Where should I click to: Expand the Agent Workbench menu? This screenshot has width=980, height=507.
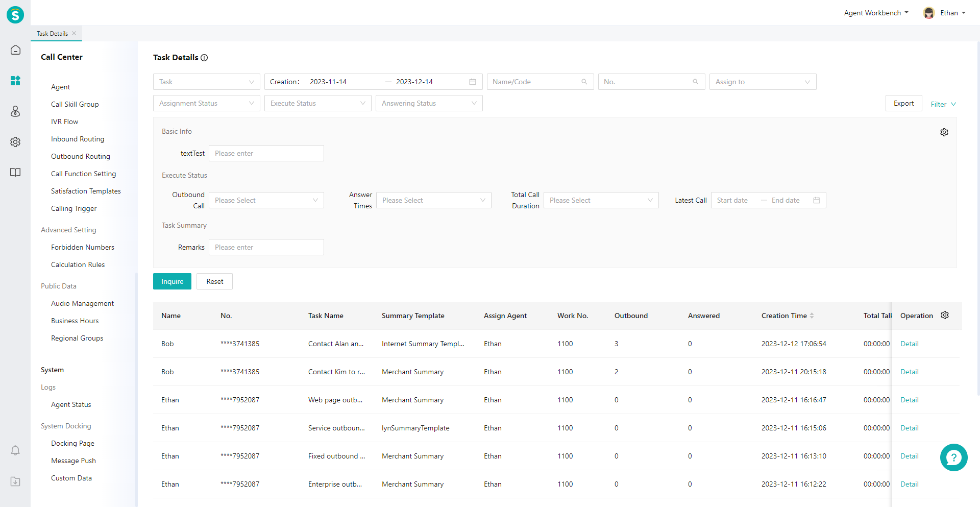(876, 13)
